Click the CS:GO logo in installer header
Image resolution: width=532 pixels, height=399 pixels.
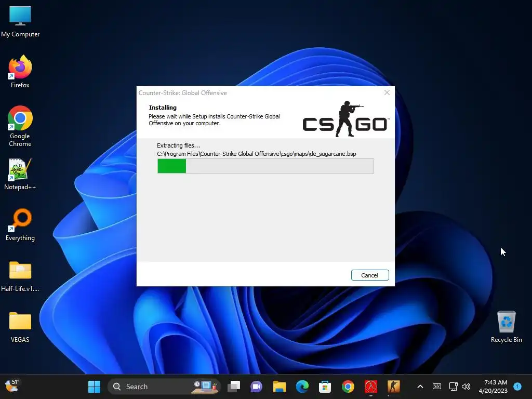(x=345, y=119)
